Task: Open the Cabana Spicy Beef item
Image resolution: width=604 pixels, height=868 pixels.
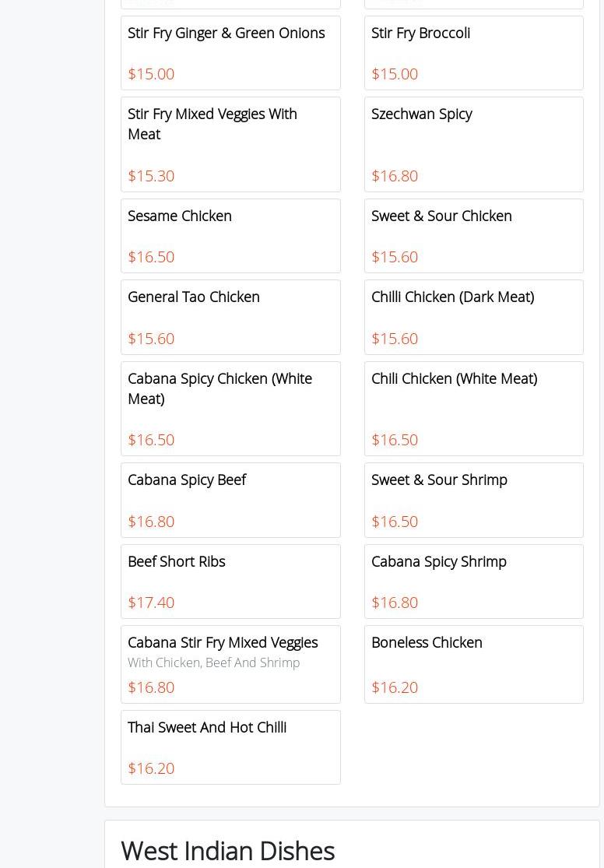Action: (187, 480)
